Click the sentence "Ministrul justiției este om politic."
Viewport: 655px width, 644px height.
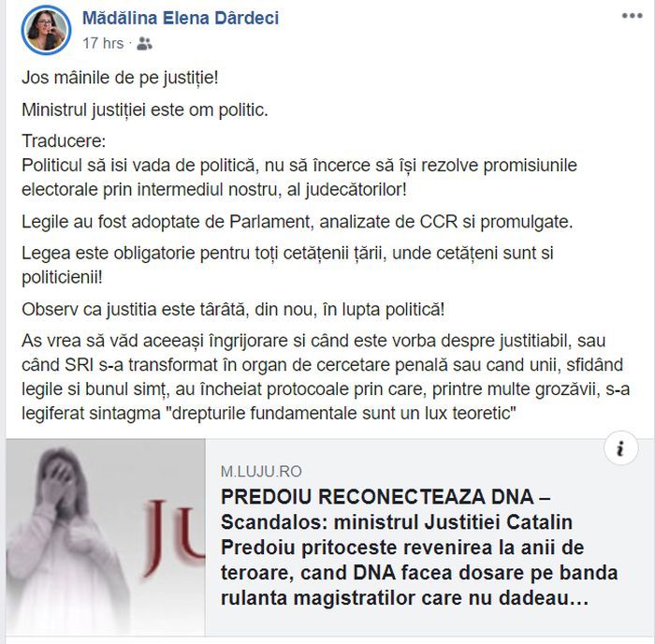pos(144,110)
